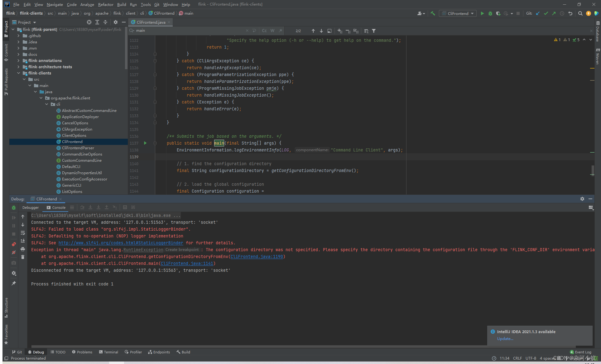This screenshot has width=601, height=364.
Task: Open search filter options funnel icon
Action: (x=374, y=31)
